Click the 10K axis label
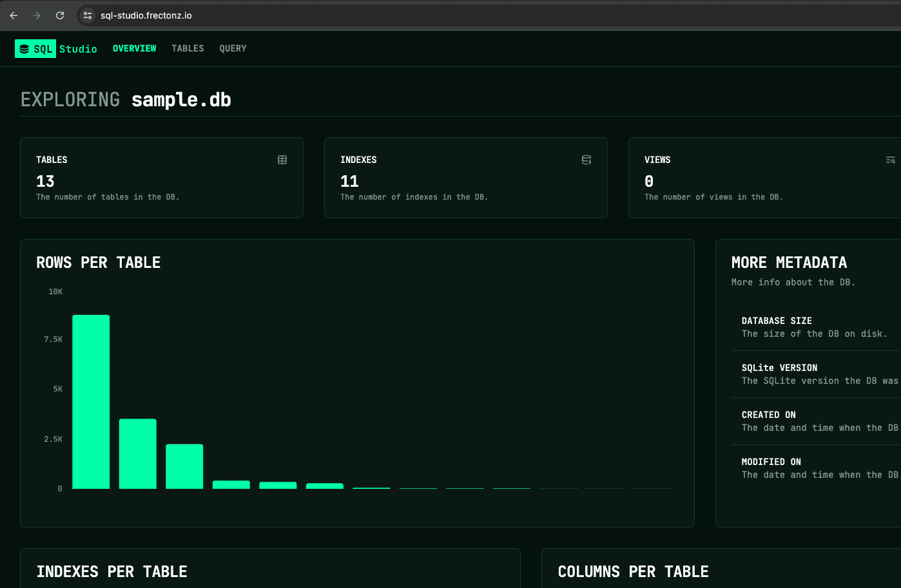 click(x=55, y=292)
